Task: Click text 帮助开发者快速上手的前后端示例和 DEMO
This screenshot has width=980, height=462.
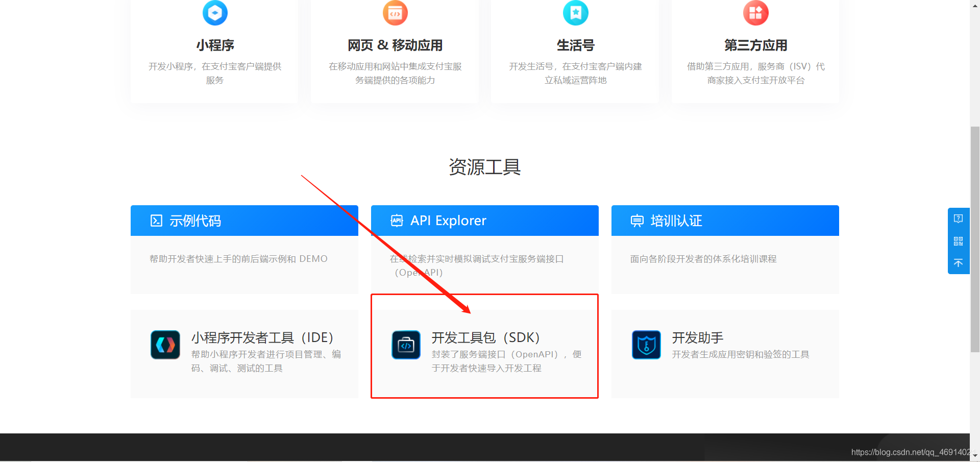Action: 238,259
